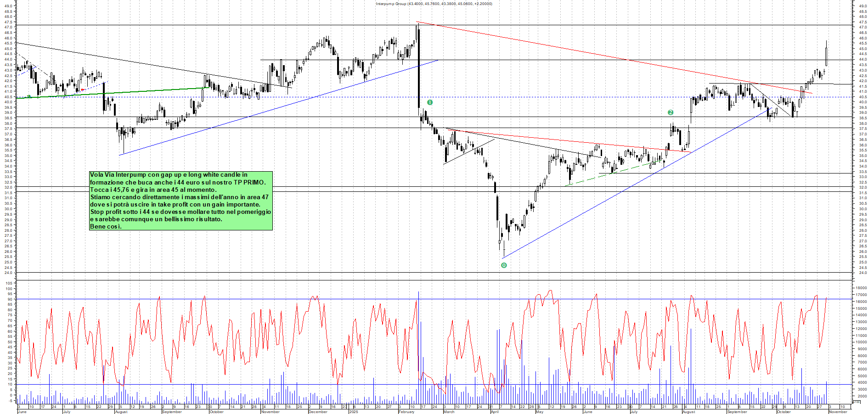
Task: Select the circled ❷ marker near August
Action: click(670, 112)
